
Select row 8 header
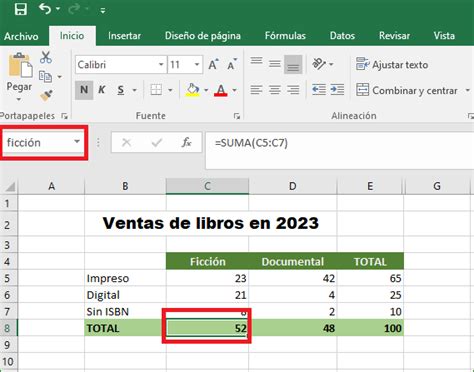coord(8,328)
